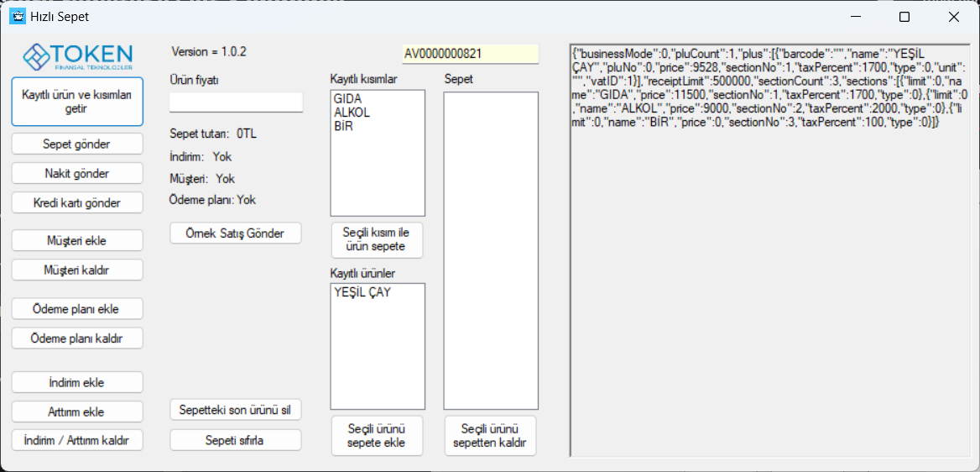Reset the cart with 'Sepeti sıfırla'
The width and height of the screenshot is (980, 472).
click(x=235, y=440)
